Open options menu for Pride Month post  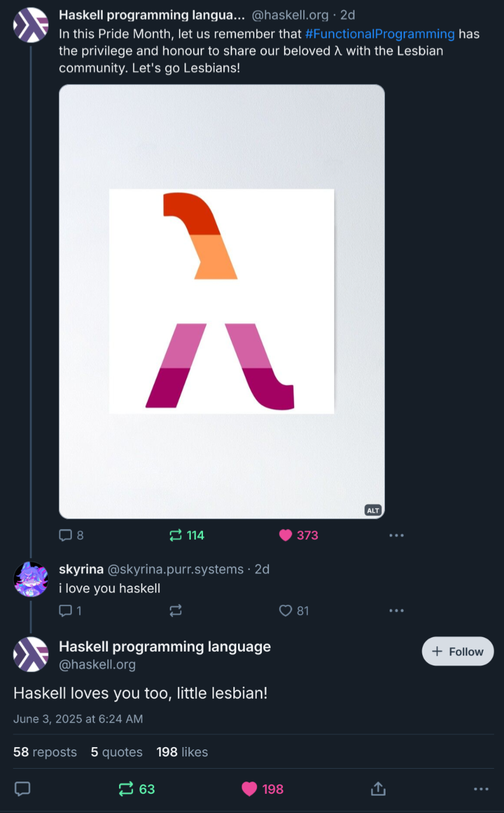[396, 535]
